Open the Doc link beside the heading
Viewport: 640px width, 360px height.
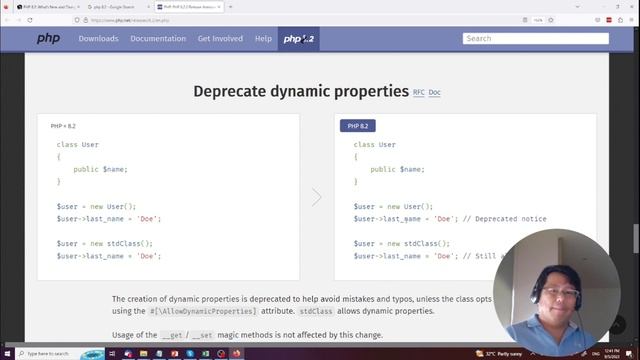(x=434, y=92)
